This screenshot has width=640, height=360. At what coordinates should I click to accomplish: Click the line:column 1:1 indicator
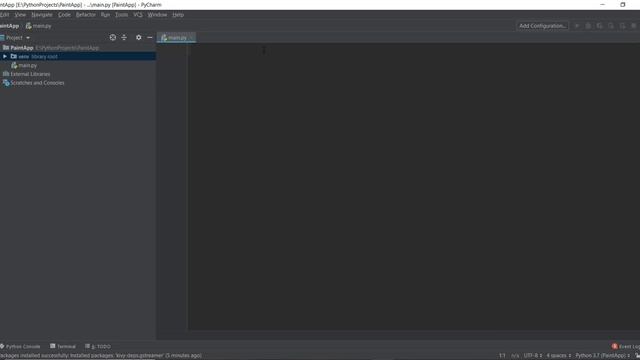[x=502, y=356]
